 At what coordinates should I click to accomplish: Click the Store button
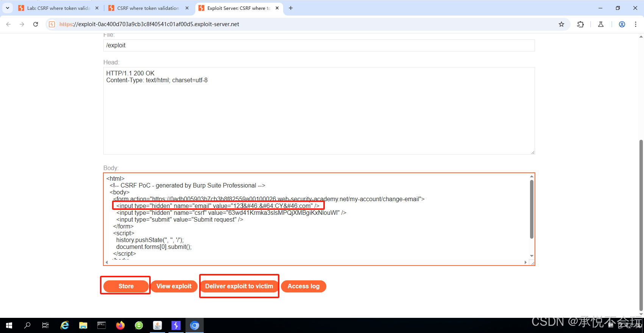tap(126, 286)
